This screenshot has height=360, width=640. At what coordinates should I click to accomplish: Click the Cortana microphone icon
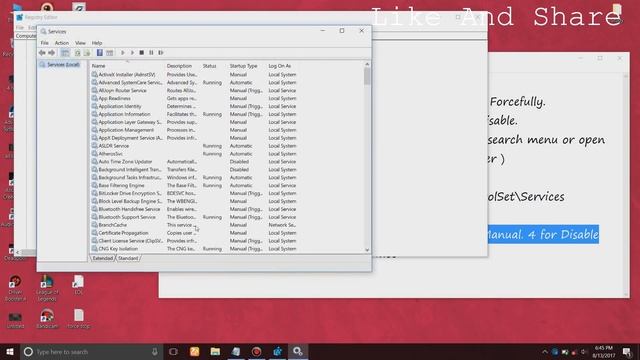point(155,351)
